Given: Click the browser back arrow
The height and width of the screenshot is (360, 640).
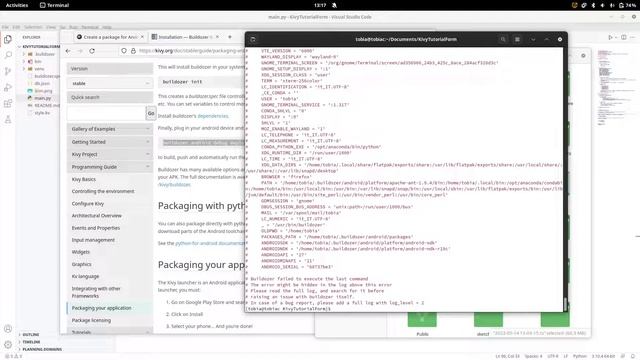Looking at the screenshot, I should coord(68,51).
